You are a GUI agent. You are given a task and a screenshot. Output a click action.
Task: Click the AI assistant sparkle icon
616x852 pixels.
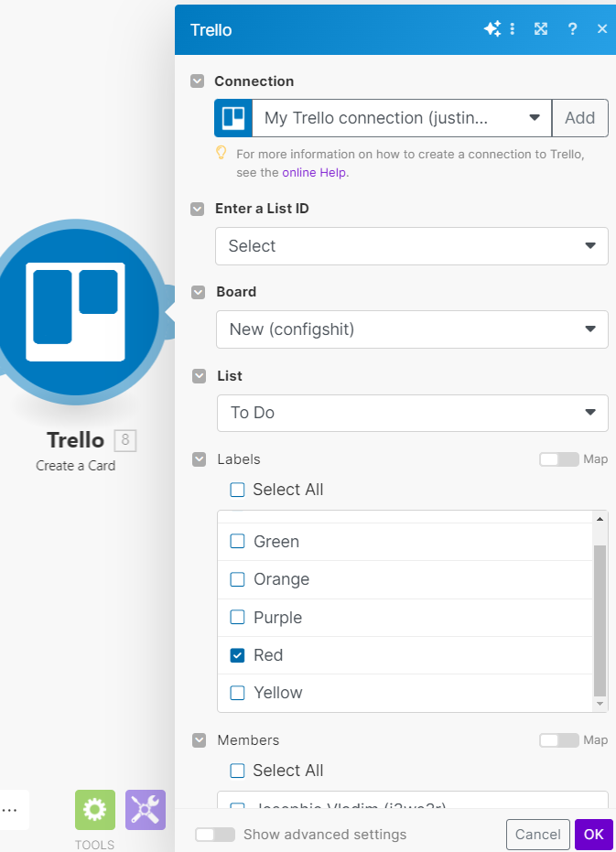coord(492,28)
